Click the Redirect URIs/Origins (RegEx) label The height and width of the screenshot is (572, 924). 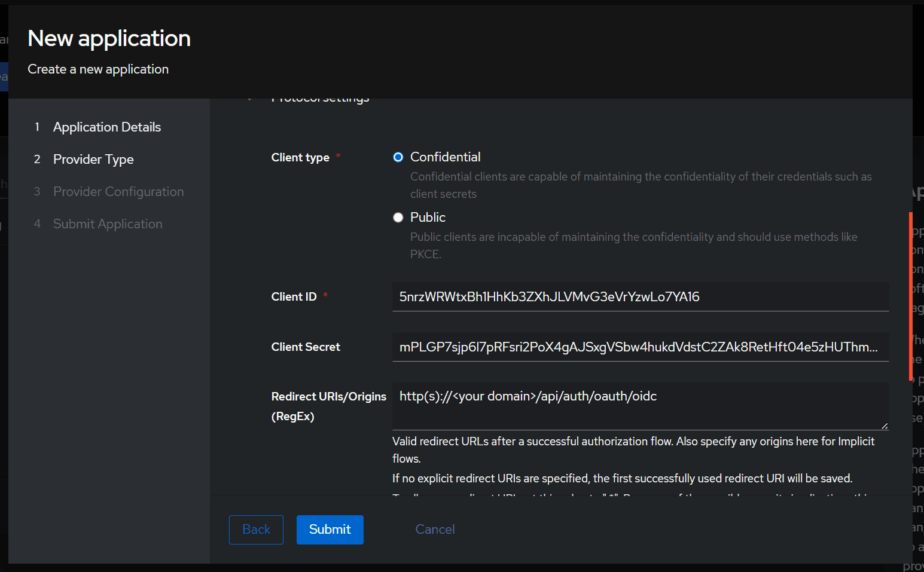point(328,406)
